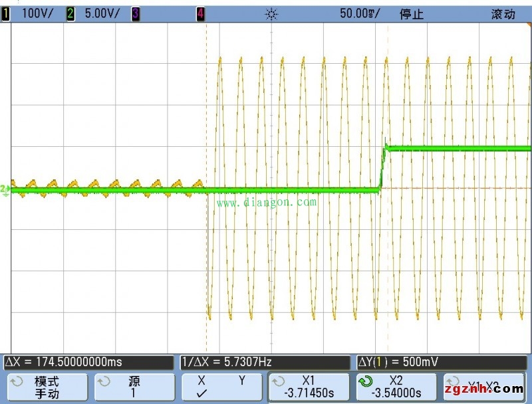Click the channel 2 ground reference marker
The image size is (532, 404).
point(5,189)
